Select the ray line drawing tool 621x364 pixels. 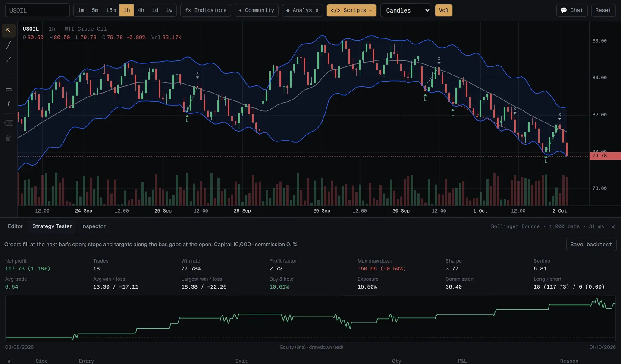9,60
